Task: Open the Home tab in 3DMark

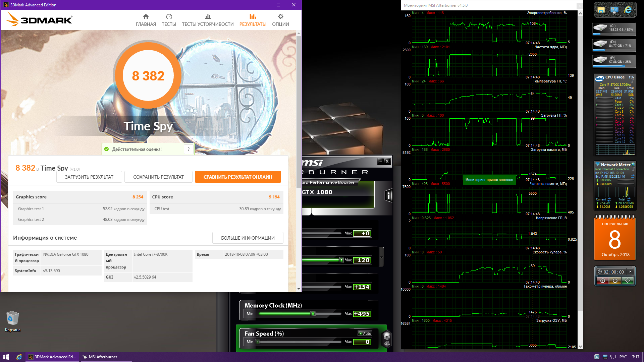Action: pyautogui.click(x=146, y=20)
